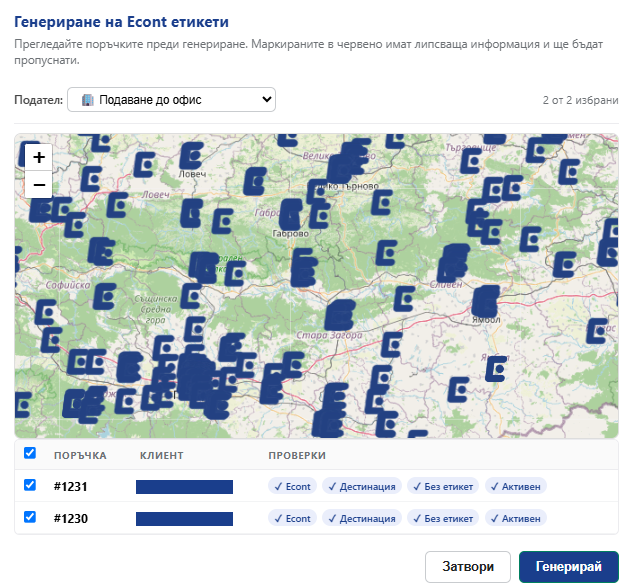Click the Активен badge for order #1231
The height and width of the screenshot is (586, 636).
tap(516, 486)
